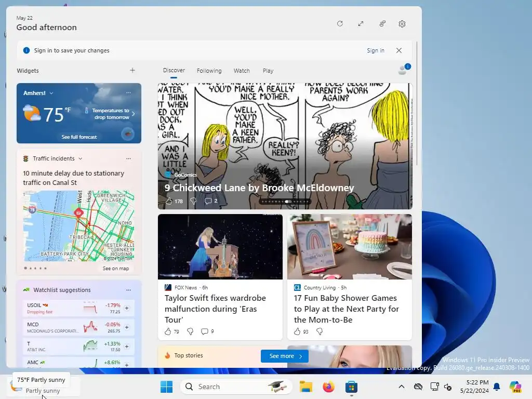
Task: Open traffic widget more options menu
Action: 128,158
